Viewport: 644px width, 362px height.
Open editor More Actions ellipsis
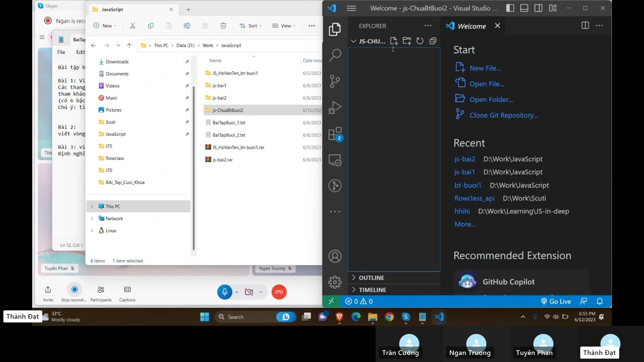(599, 26)
